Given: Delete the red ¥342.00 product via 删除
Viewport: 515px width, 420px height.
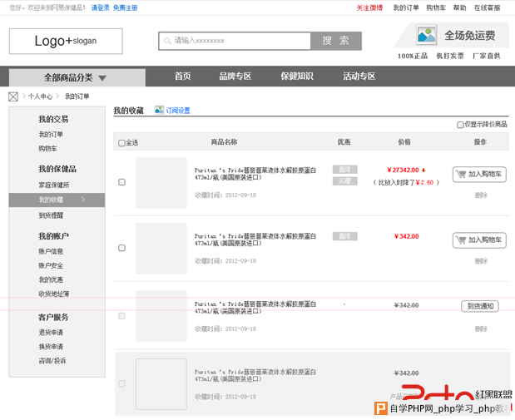Looking at the screenshot, I should tap(481, 261).
